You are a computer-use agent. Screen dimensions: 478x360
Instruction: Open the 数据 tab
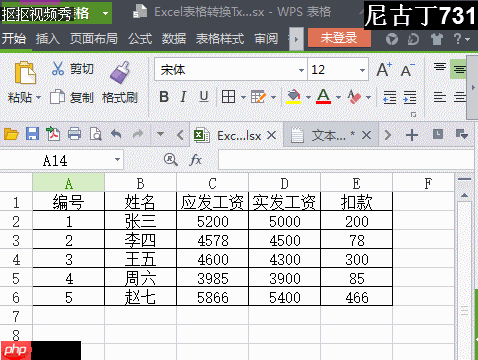[x=174, y=39]
